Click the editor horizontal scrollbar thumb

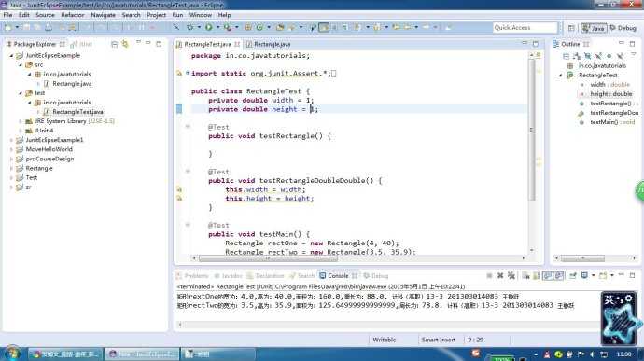268,257
